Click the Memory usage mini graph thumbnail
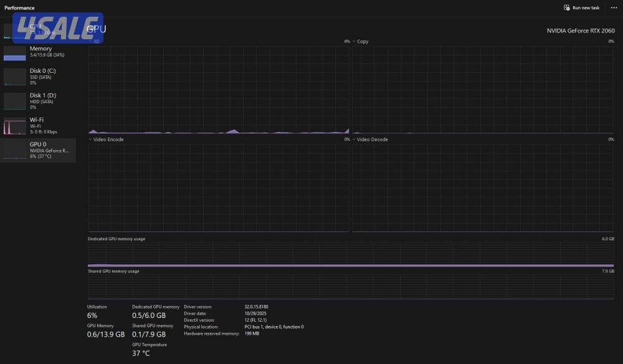623x364 pixels. [x=15, y=53]
